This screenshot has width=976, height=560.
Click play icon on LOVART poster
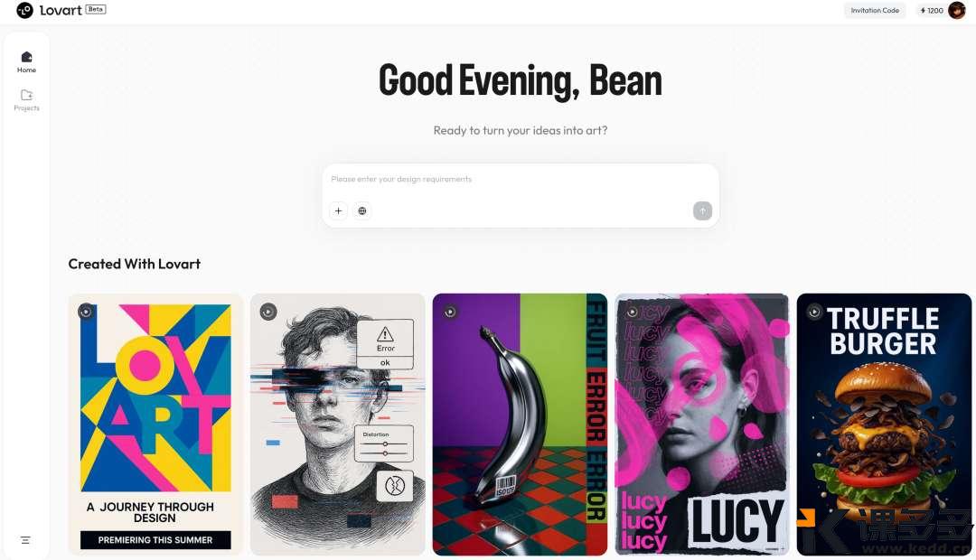(86, 311)
